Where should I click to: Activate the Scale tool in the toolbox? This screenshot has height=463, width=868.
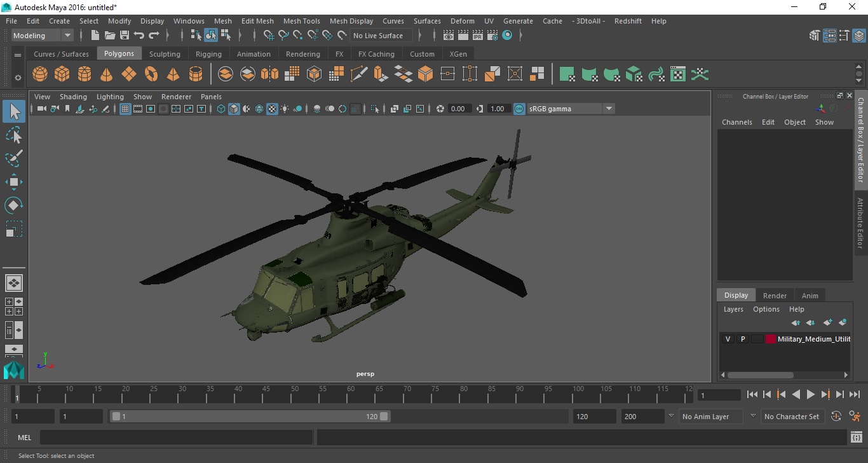pos(14,228)
